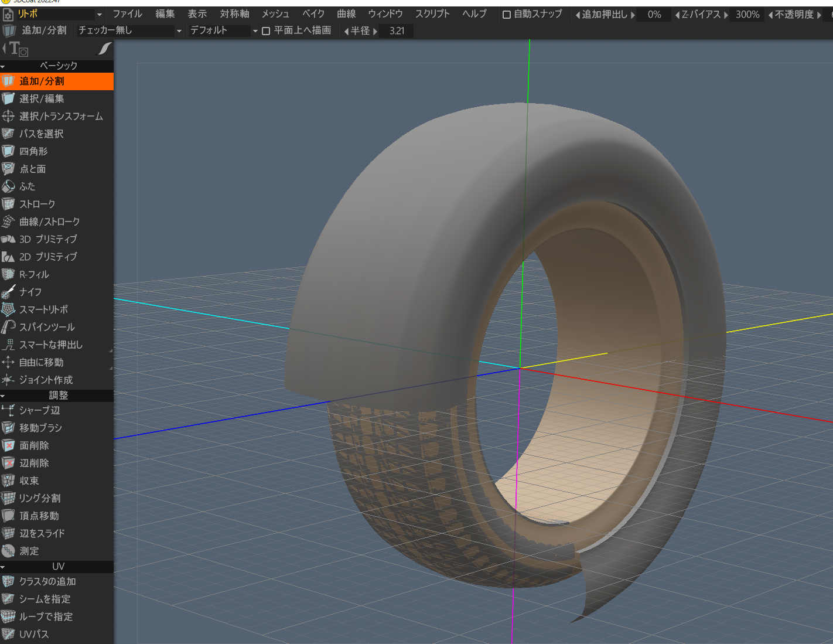The width and height of the screenshot is (833, 644).
Task: Pick the 四角形 quad tool
Action: (57, 151)
